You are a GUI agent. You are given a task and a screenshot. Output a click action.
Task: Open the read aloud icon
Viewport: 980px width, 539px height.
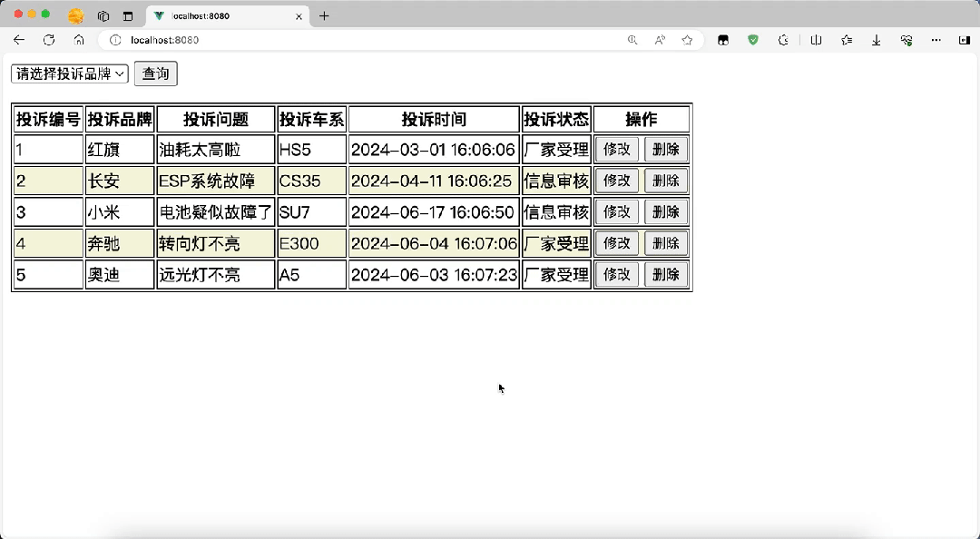(660, 40)
